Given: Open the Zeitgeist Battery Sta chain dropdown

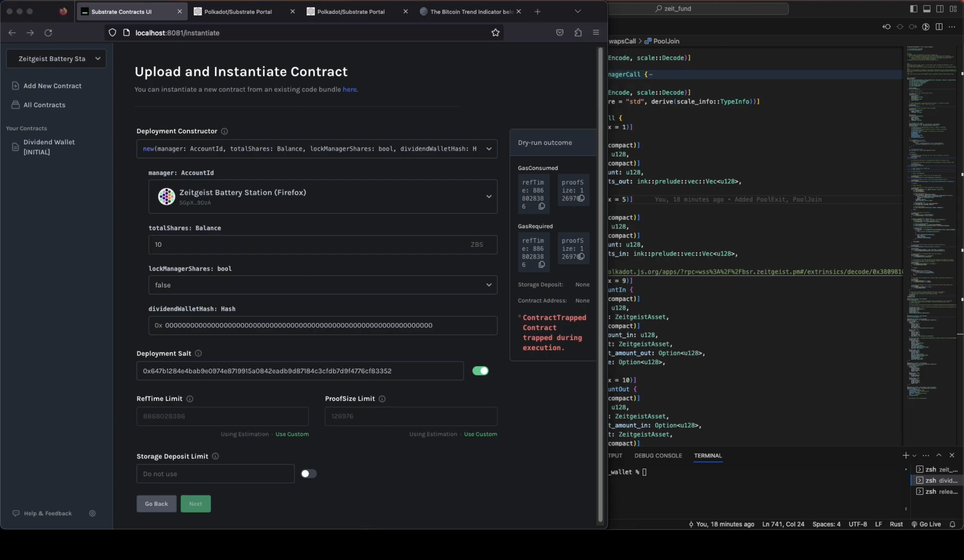Looking at the screenshot, I should pos(56,59).
